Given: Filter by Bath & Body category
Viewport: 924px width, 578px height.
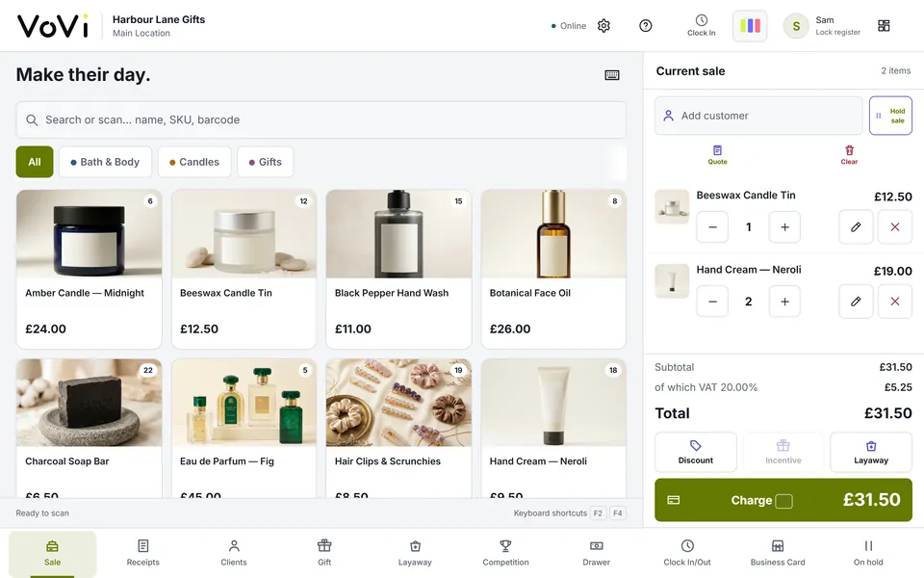Looking at the screenshot, I should [105, 162].
